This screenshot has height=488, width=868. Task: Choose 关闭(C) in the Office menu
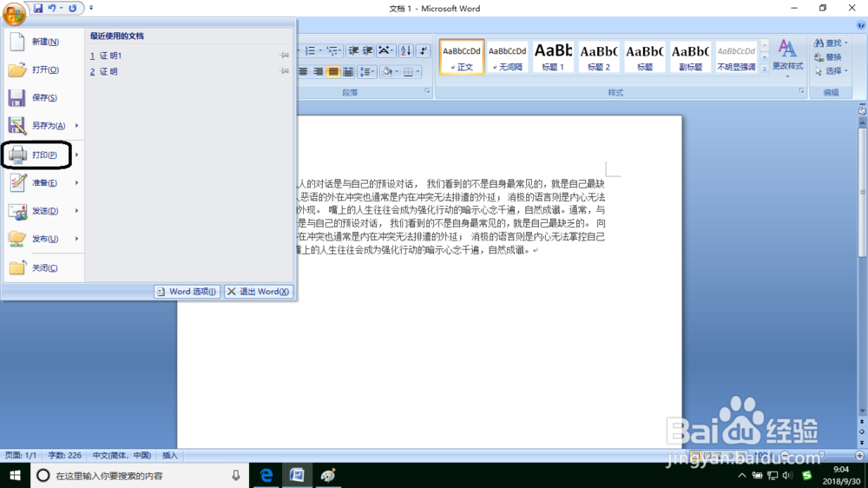(43, 267)
